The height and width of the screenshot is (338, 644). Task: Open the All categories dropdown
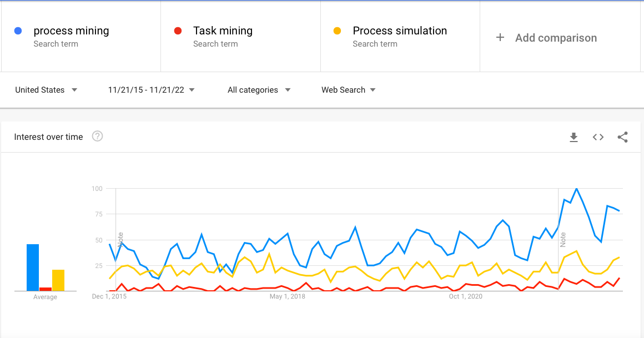259,89
